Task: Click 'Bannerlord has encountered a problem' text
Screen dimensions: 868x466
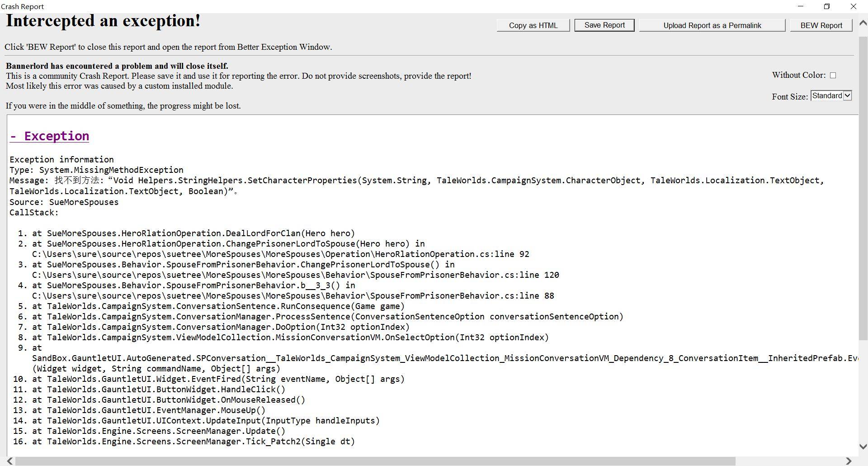Action: pos(117,66)
